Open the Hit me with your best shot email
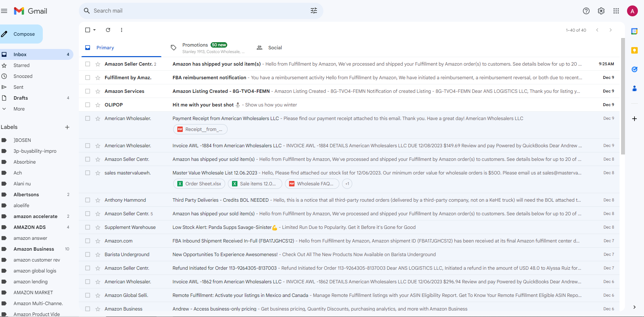644x317 pixels. pos(349,105)
